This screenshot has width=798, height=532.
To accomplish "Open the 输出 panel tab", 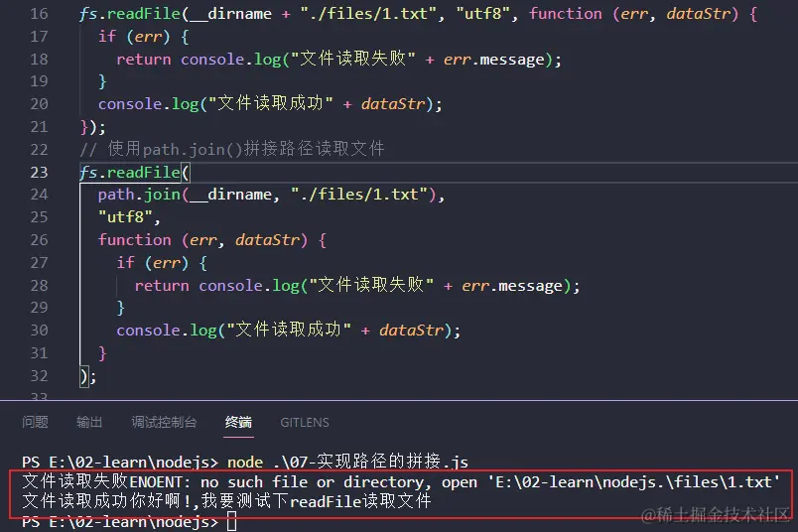I will click(x=89, y=422).
